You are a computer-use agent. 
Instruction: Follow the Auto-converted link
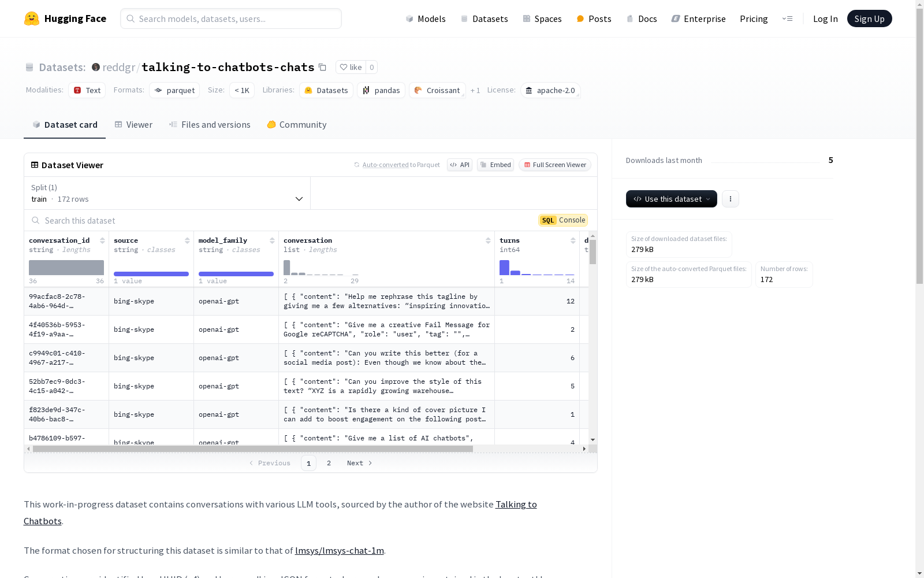tap(385, 165)
